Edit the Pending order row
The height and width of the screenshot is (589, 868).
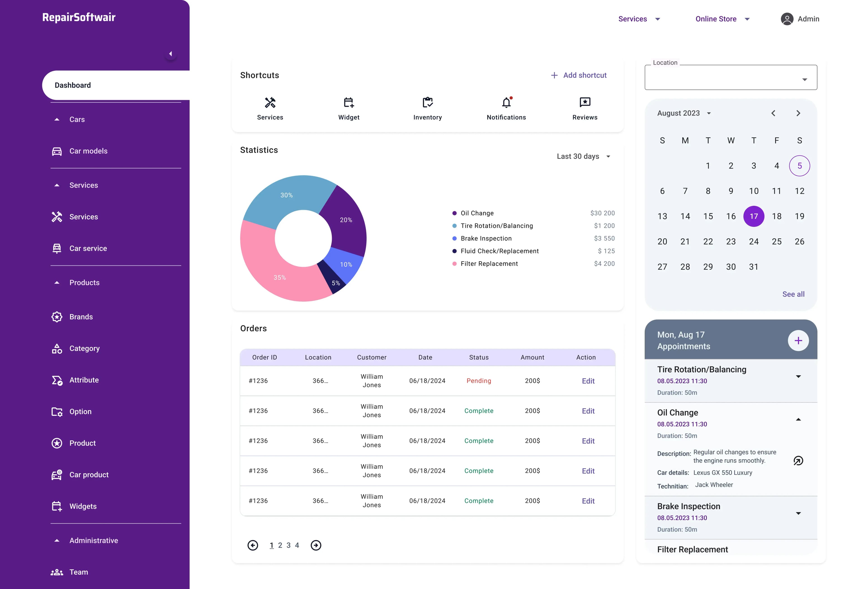point(588,381)
